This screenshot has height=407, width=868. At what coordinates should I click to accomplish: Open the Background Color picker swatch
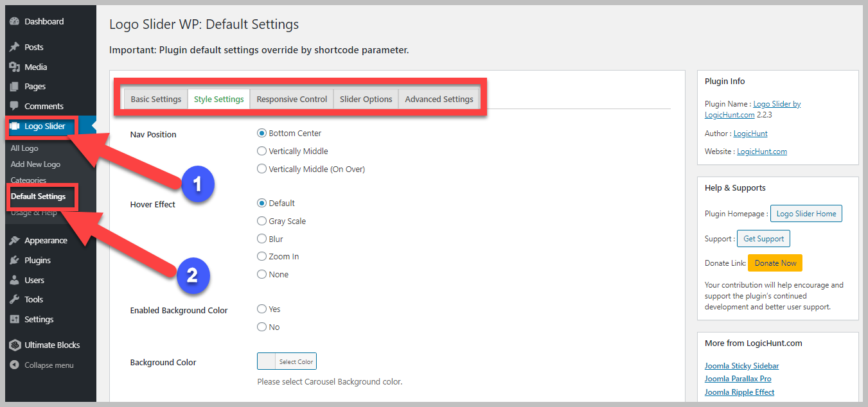tap(267, 361)
